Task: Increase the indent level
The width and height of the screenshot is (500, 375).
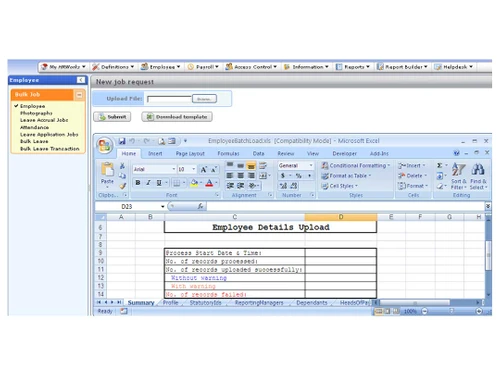Action: pos(241,186)
